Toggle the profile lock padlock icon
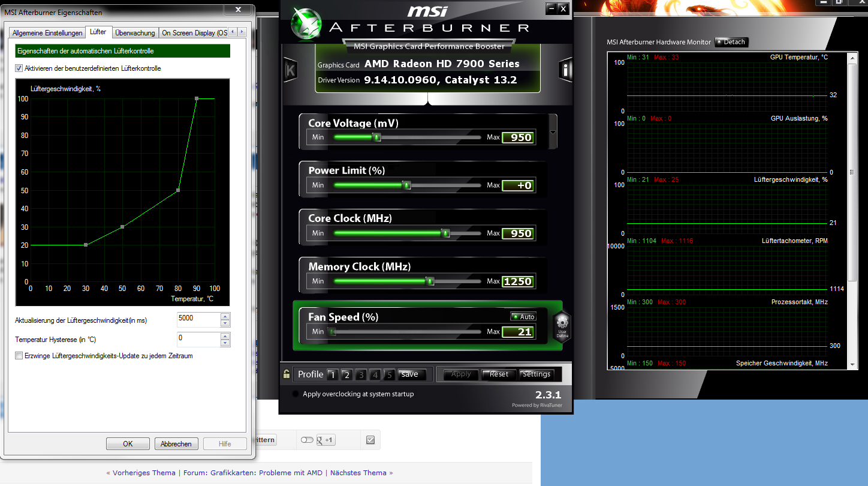The image size is (868, 486). coord(287,374)
